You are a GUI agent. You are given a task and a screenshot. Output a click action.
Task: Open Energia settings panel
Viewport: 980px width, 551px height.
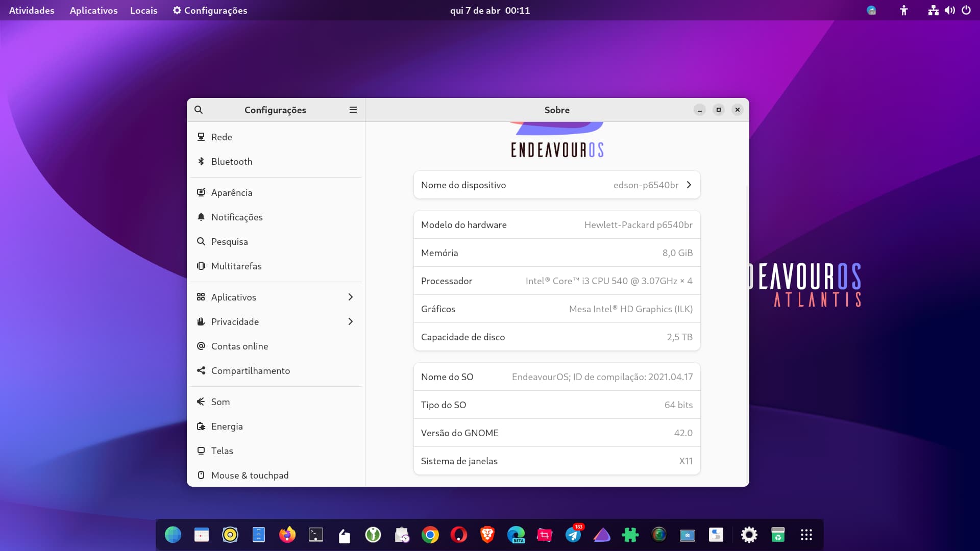pyautogui.click(x=276, y=426)
